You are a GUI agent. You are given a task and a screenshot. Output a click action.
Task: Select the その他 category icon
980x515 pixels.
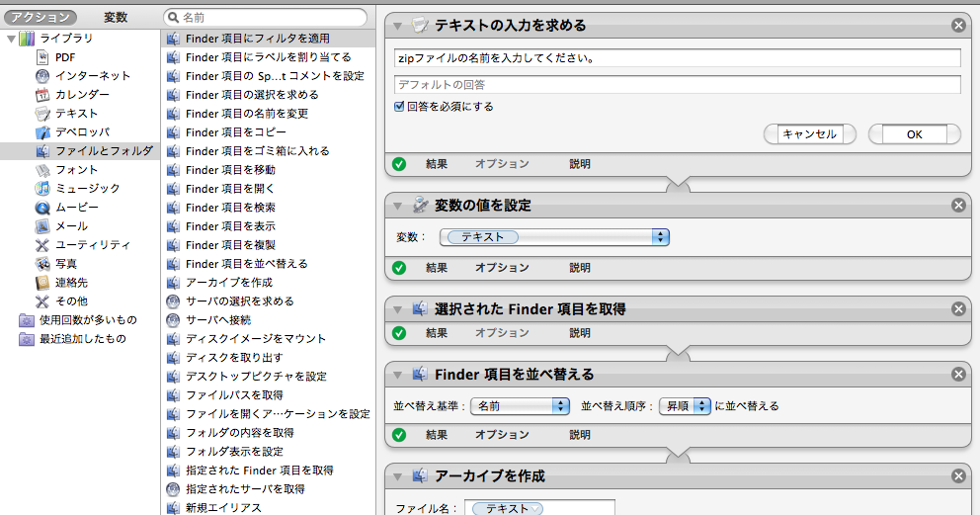(x=42, y=301)
